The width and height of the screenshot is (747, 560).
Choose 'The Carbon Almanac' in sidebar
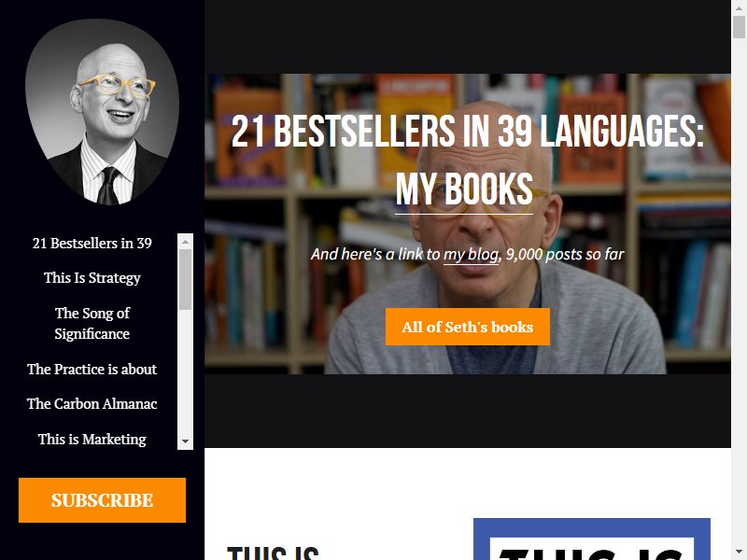92,404
